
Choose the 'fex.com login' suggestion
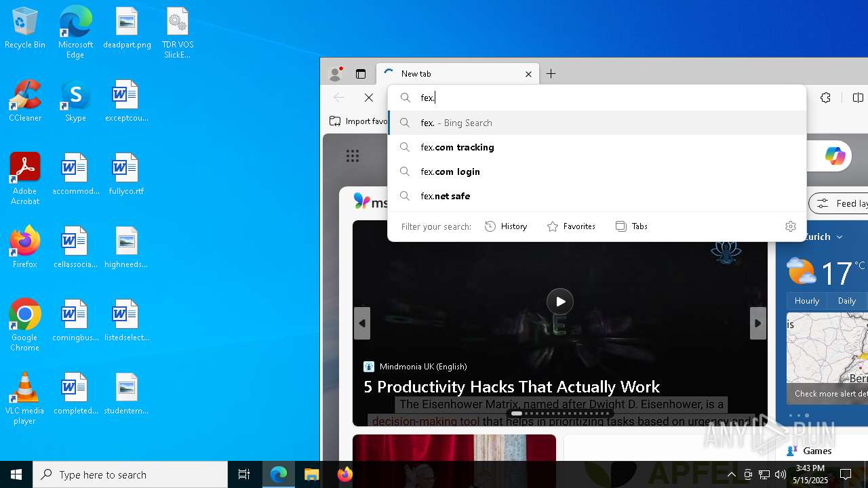pyautogui.click(x=597, y=171)
